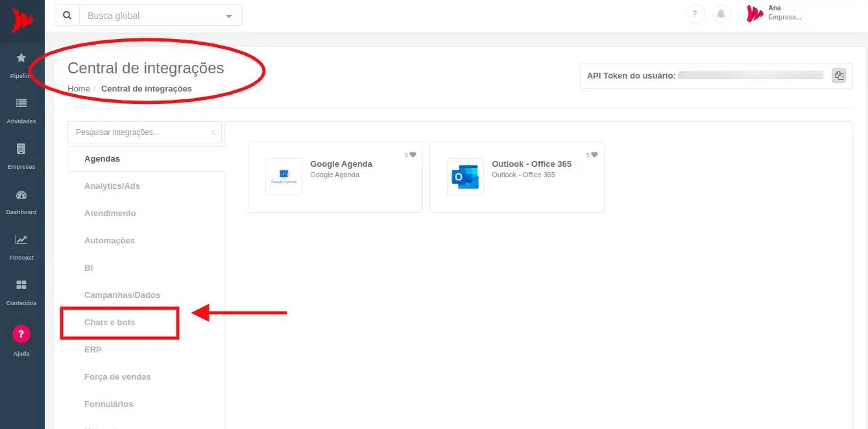Select the Chats e bots category
Viewport: 868px width, 429px height.
point(110,323)
